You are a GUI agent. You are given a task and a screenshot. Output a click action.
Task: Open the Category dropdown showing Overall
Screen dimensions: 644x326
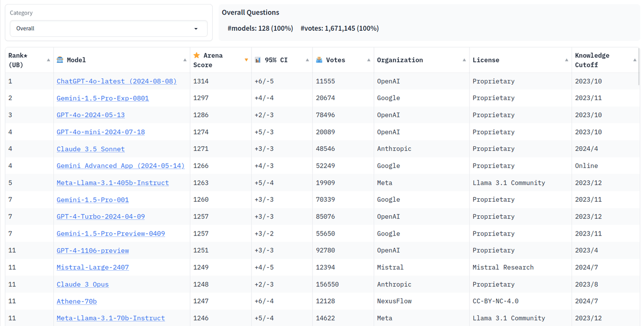coord(109,29)
